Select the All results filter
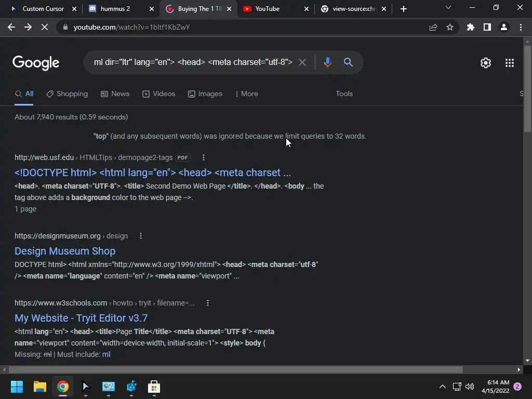Viewport: 532px width, 399px height. (24, 94)
